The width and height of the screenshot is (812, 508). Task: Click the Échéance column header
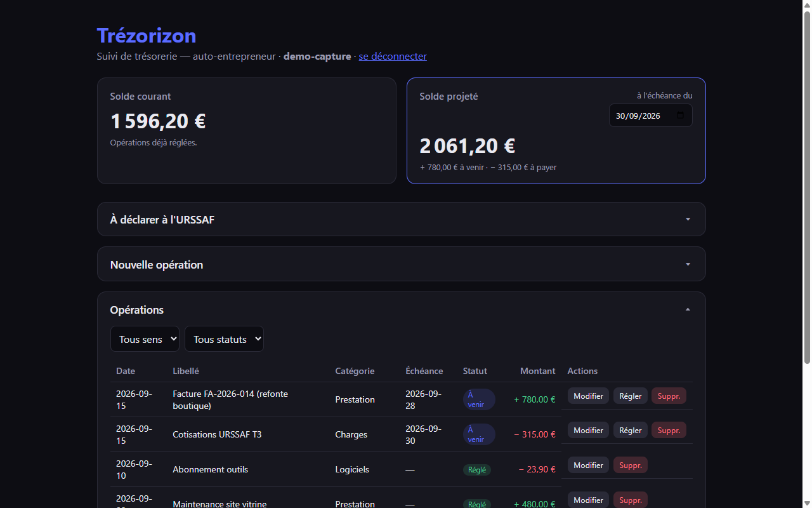pos(424,371)
